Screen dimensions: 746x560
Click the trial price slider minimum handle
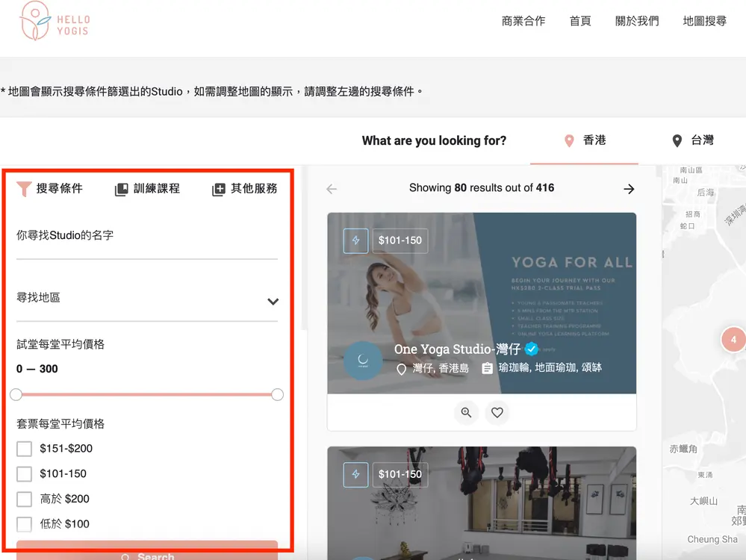16,394
